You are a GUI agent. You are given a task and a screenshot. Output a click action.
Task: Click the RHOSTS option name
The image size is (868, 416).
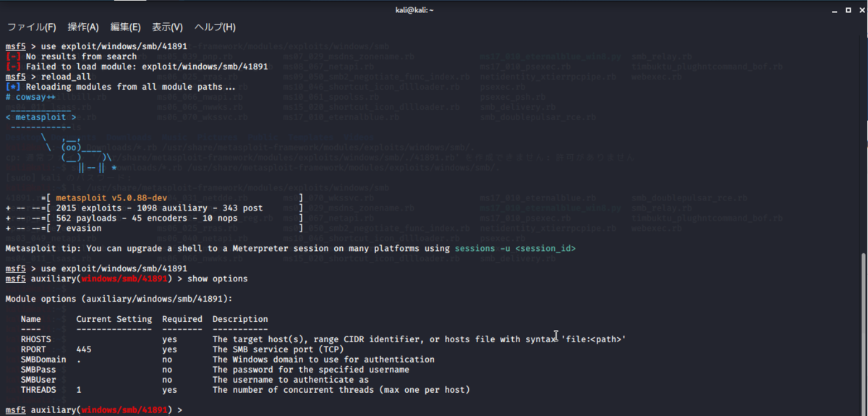35,339
